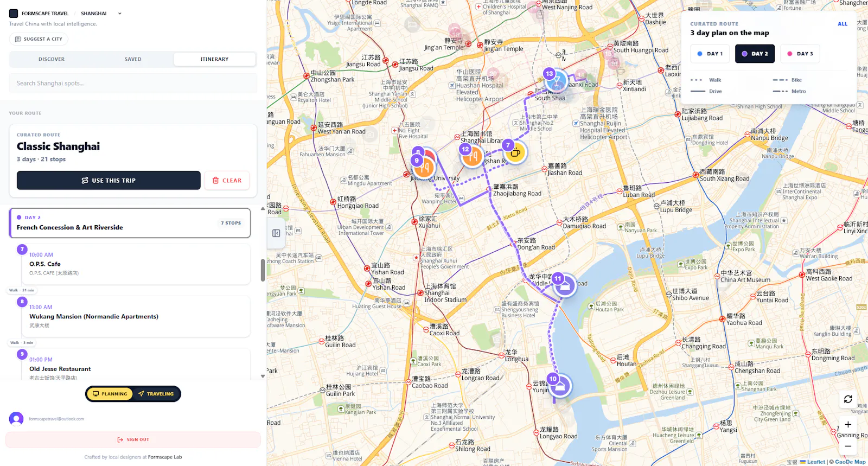
Task: Click map marker 10 landmark icon
Action: 560,386
